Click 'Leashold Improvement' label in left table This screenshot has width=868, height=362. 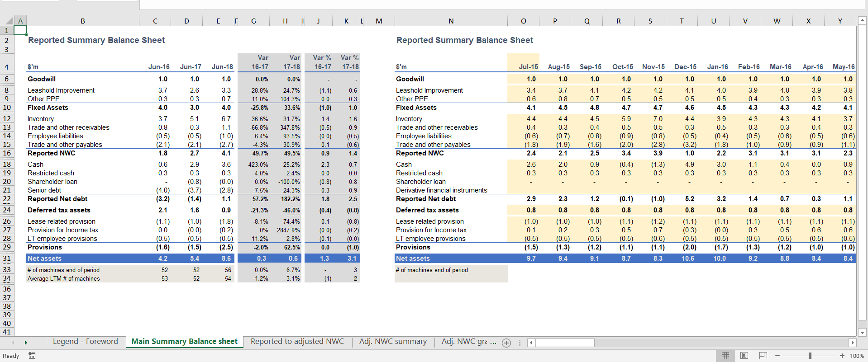61,90
